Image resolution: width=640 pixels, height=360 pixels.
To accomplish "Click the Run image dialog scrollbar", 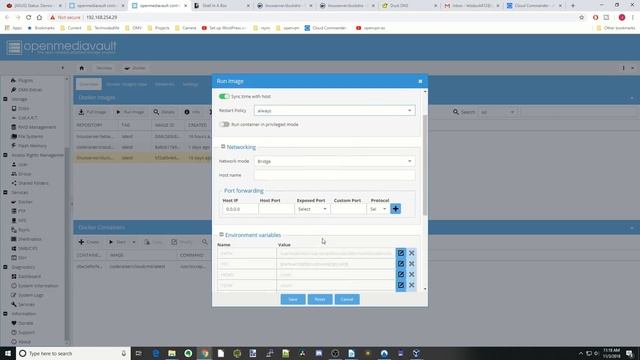I will pyautogui.click(x=425, y=165).
